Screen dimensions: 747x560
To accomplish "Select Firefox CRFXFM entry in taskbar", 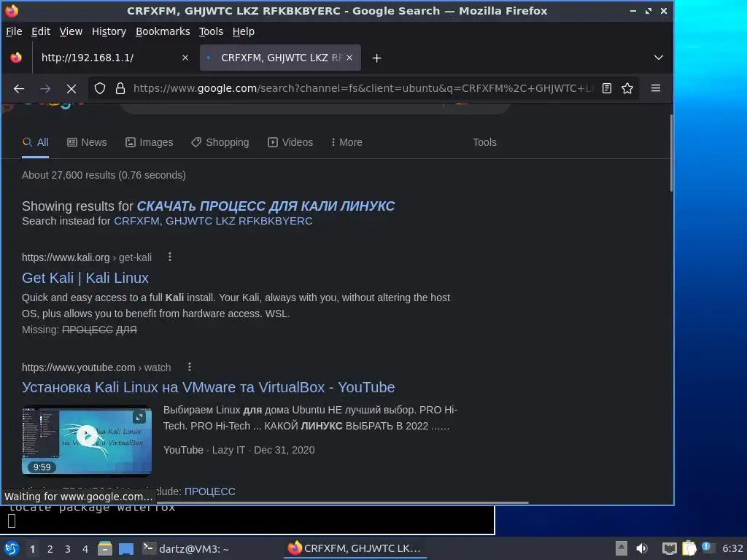I will tap(354, 548).
